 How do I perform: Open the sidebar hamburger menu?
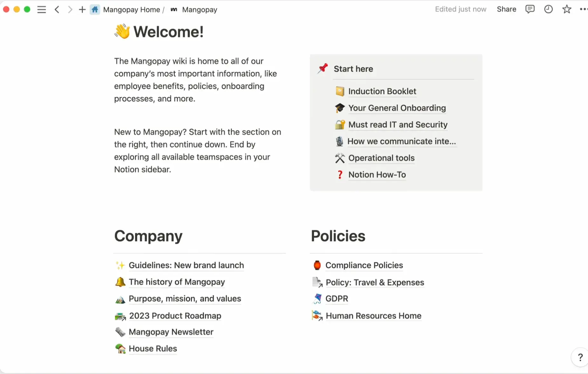pos(42,10)
